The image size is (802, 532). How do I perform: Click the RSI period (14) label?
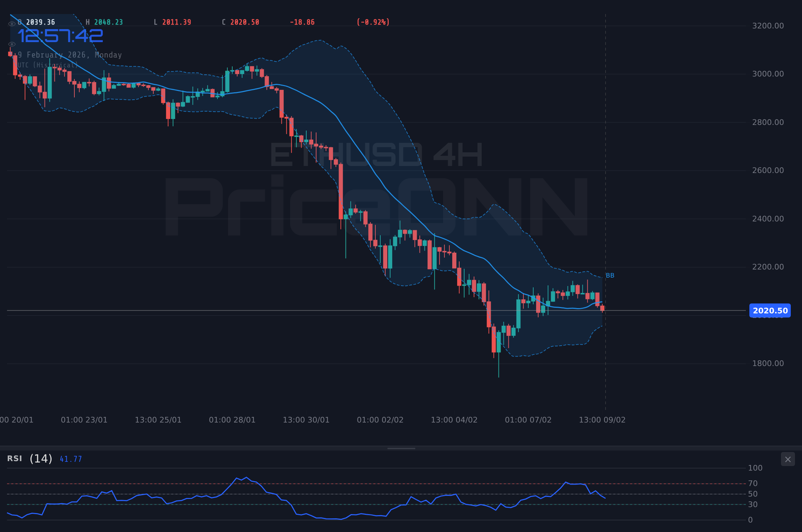41,458
